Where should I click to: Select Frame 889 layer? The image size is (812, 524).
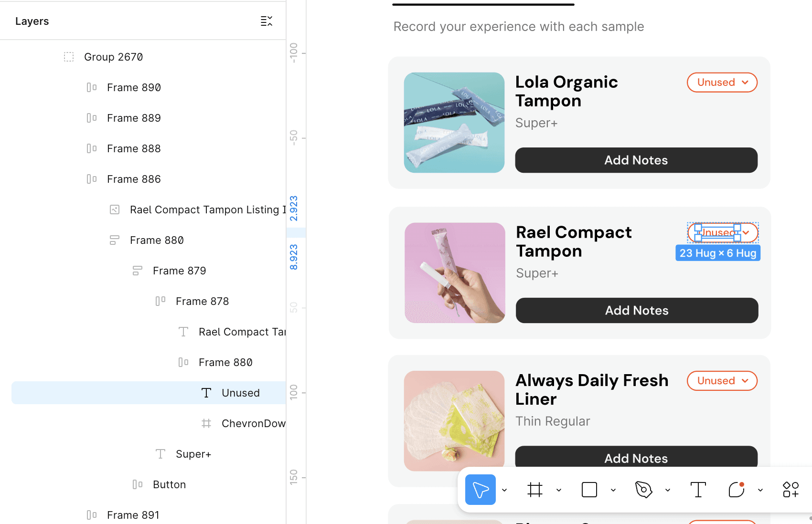coord(134,118)
